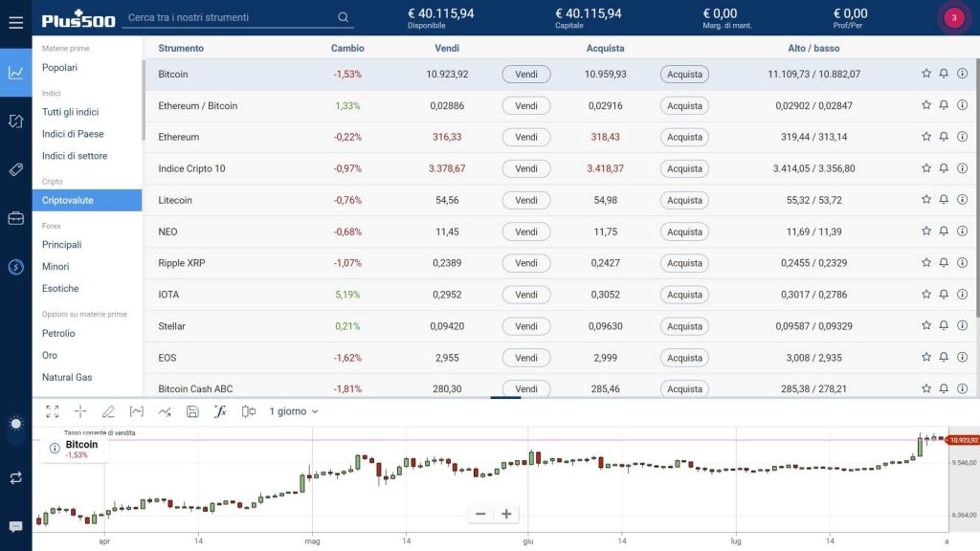Select the crosshair chart tool

pos(80,411)
